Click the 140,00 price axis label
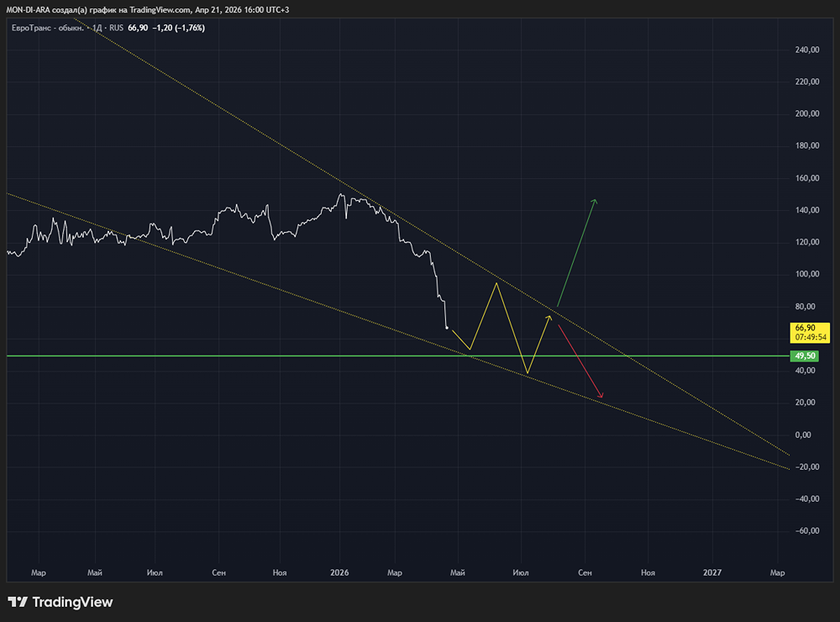The image size is (840, 622). tap(806, 210)
